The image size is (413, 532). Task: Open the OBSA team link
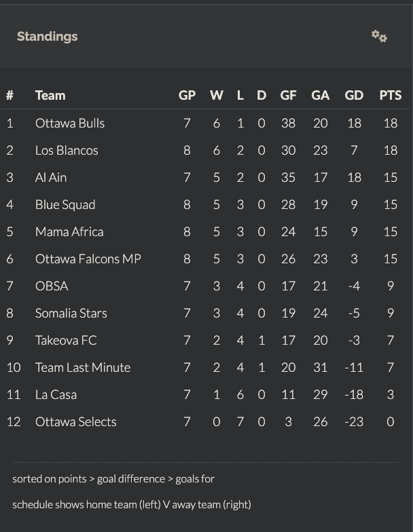tap(52, 286)
